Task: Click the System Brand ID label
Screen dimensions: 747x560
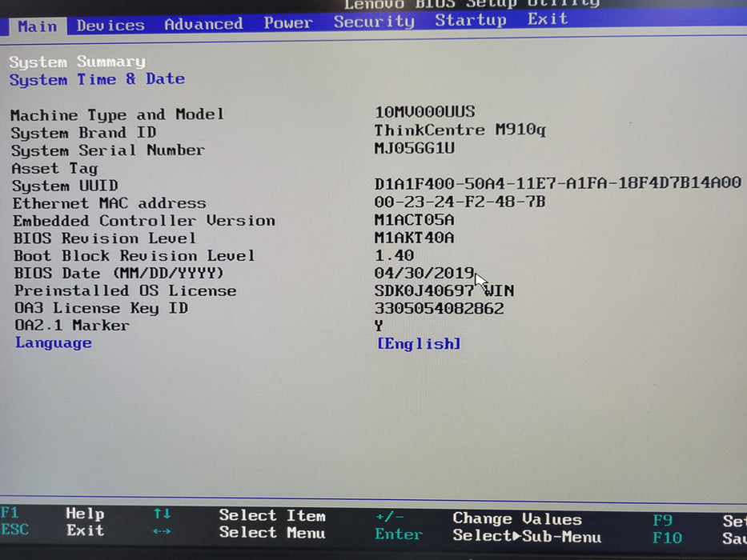Action: coord(83,133)
